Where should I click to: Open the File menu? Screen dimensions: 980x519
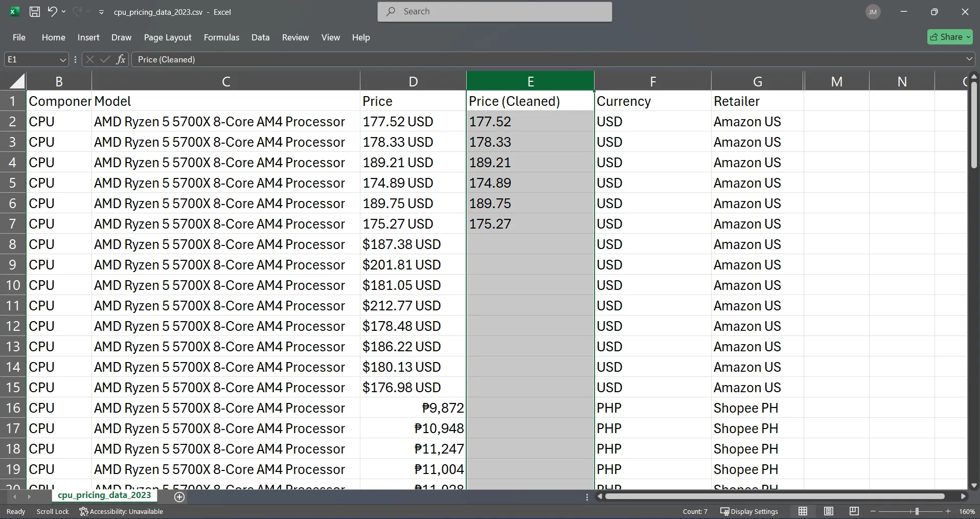click(19, 37)
